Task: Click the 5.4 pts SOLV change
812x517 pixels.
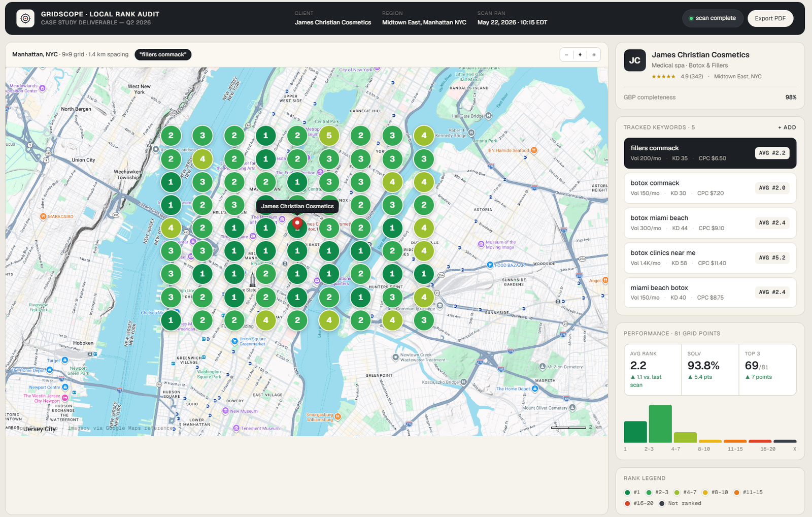Action: pyautogui.click(x=700, y=377)
